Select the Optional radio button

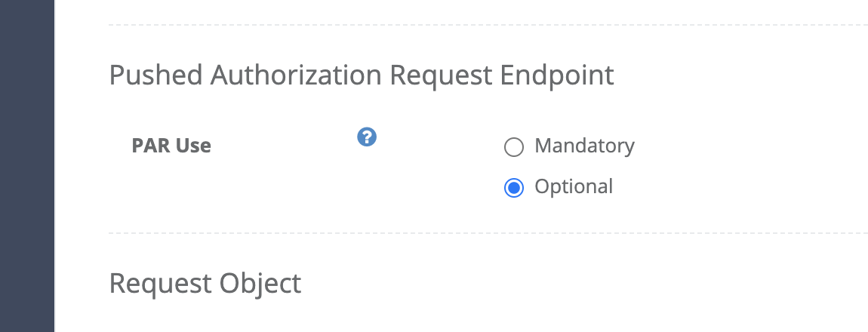click(x=514, y=188)
